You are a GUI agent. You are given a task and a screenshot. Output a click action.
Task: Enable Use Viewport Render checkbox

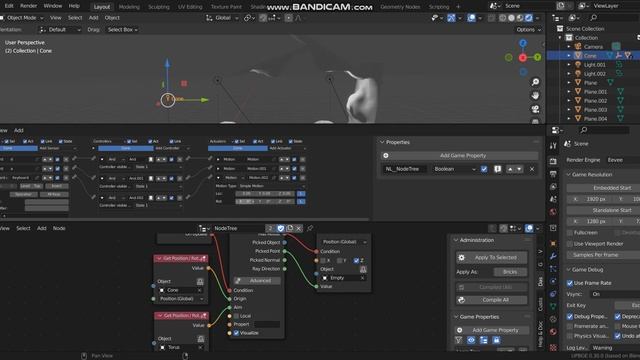(x=570, y=244)
